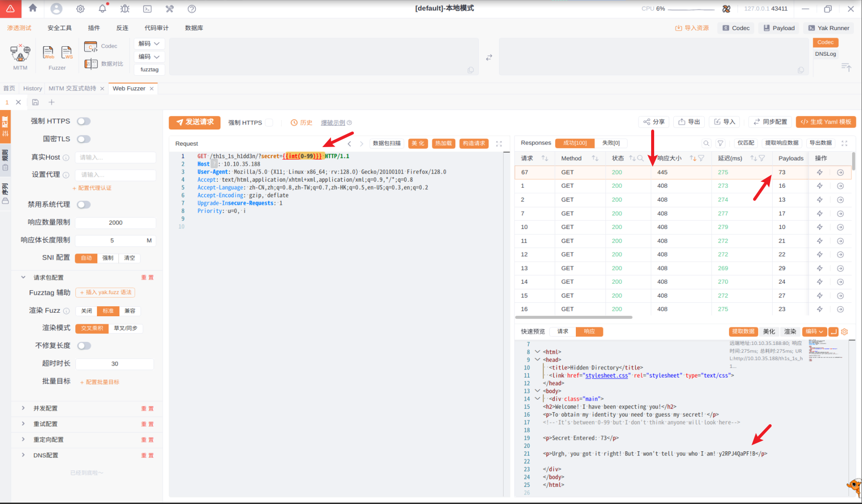The width and height of the screenshot is (862, 504).
Task: Toggle the 强制 HTTPS switch in sidebar
Action: click(84, 121)
